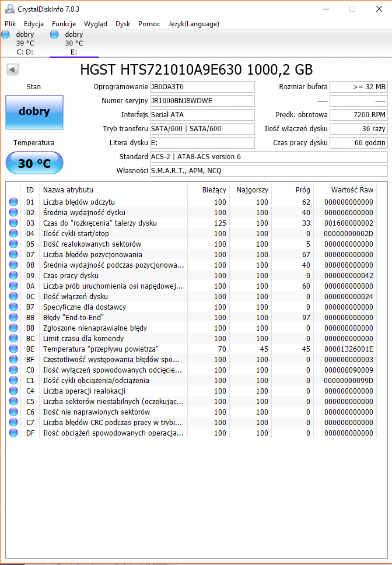
Task: Click status orb for attribute 01
Action: tap(13, 202)
